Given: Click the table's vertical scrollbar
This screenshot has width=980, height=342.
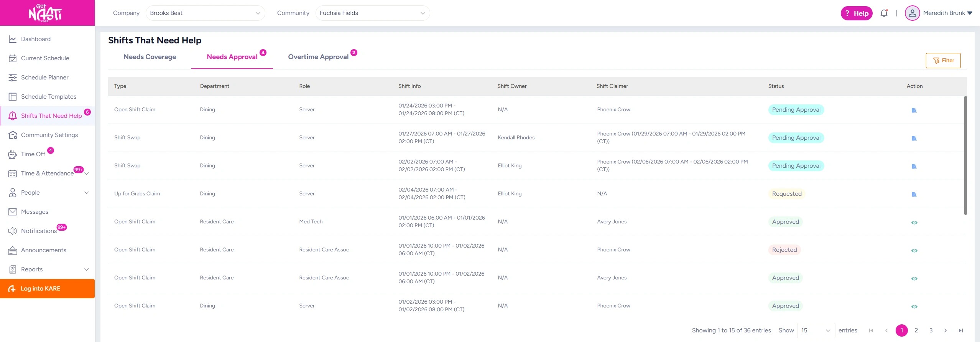Looking at the screenshot, I should [965, 155].
